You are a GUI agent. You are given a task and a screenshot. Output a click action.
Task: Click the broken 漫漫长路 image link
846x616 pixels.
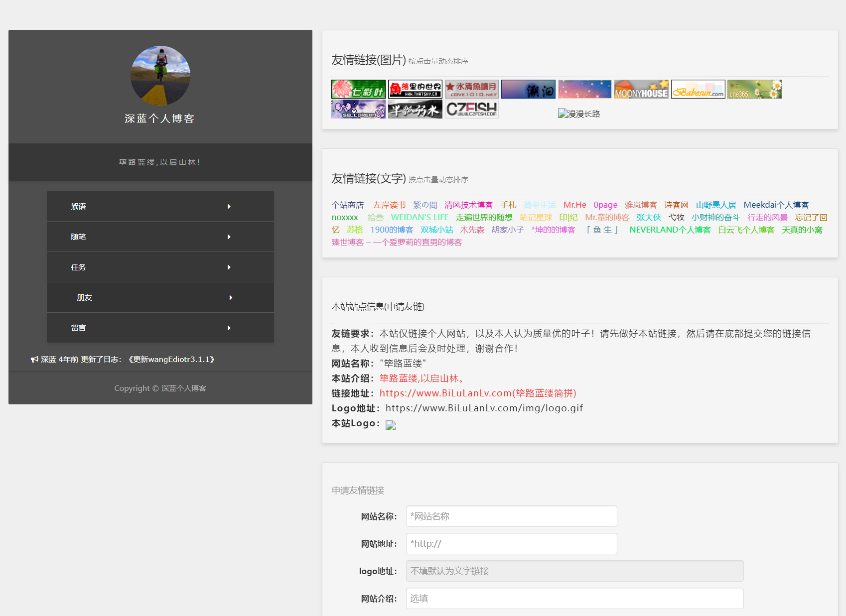click(x=579, y=114)
